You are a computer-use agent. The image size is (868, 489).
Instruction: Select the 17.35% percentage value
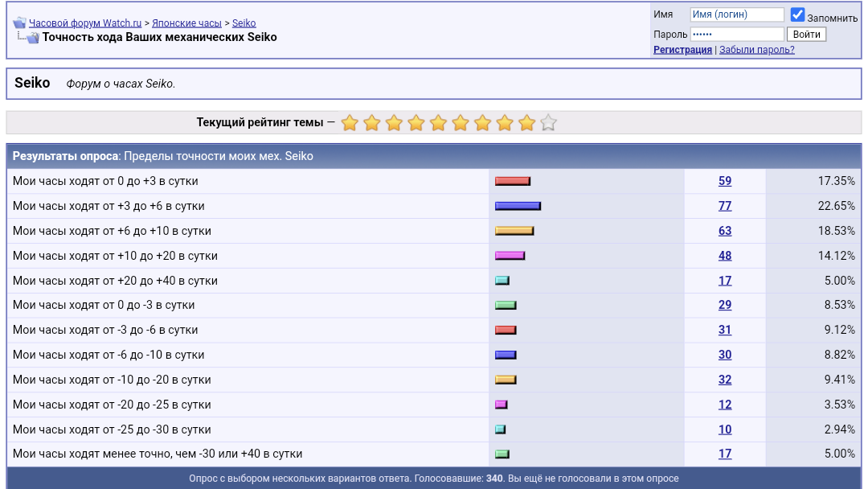837,181
